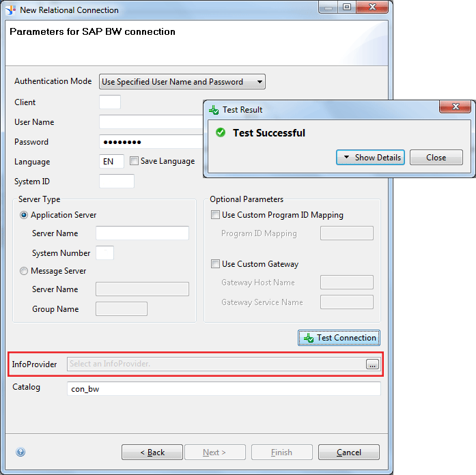Click the Program ID Mapping field
This screenshot has width=476, height=475.
click(347, 233)
